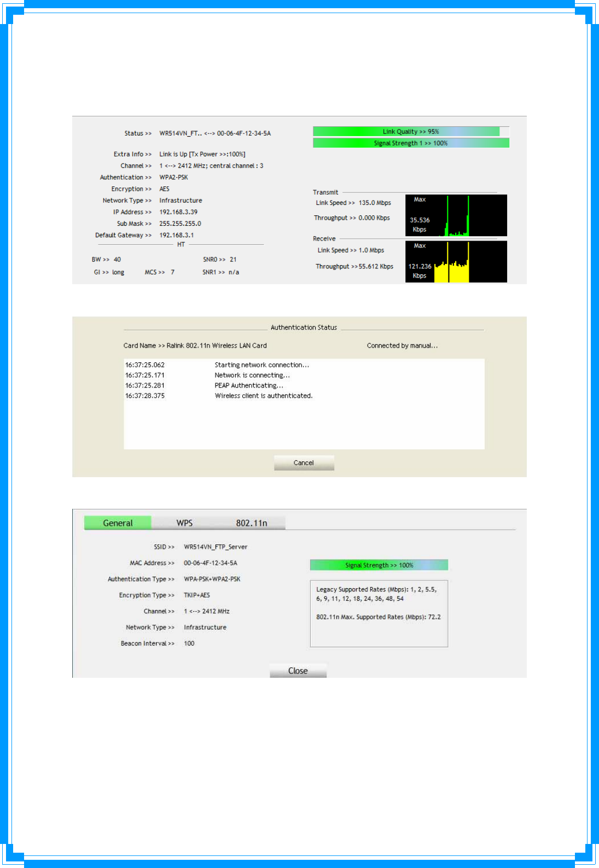Click the Close button
Viewport: 599px width, 868px height.
[x=298, y=671]
